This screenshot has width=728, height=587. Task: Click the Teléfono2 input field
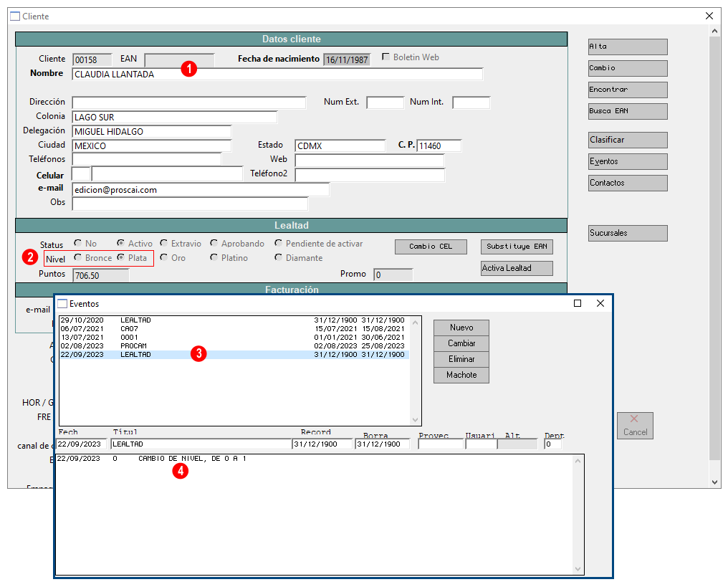point(370,175)
